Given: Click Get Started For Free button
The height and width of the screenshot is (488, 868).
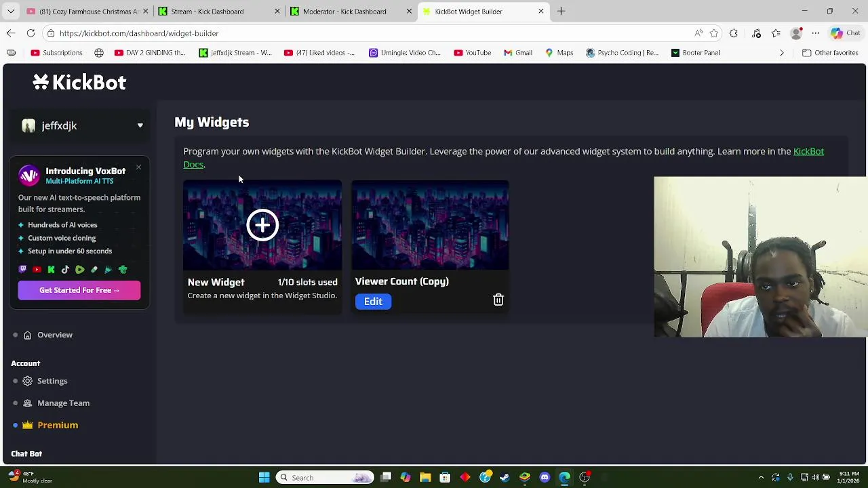Looking at the screenshot, I should point(79,290).
